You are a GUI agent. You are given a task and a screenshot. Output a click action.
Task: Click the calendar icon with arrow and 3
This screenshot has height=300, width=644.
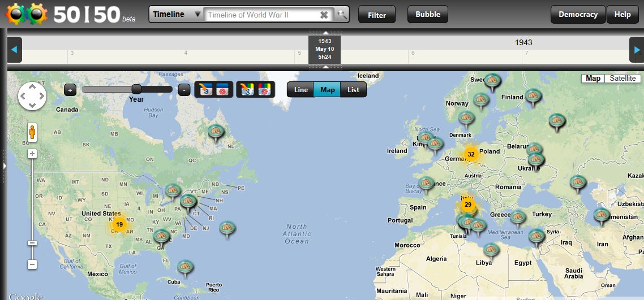(205, 89)
